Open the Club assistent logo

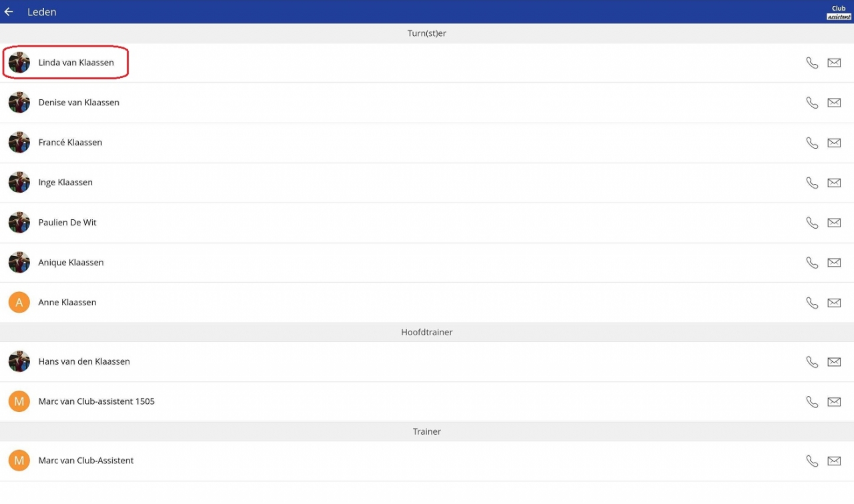coord(839,13)
